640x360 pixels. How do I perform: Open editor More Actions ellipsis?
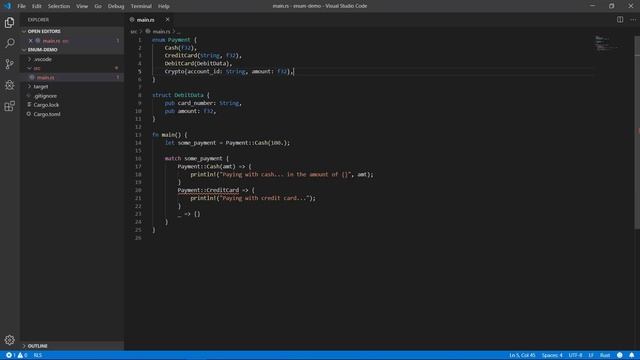click(633, 20)
